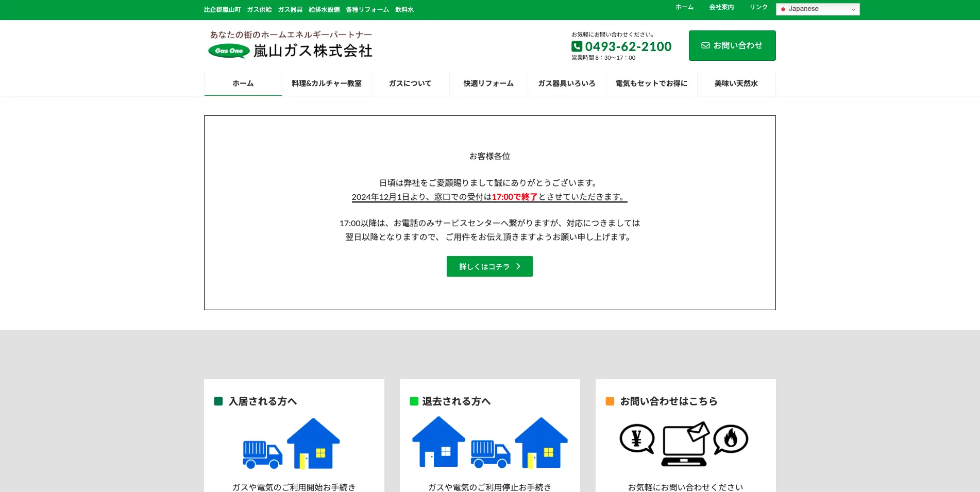
Task: Click the flame speech bubble icon
Action: [x=731, y=439]
